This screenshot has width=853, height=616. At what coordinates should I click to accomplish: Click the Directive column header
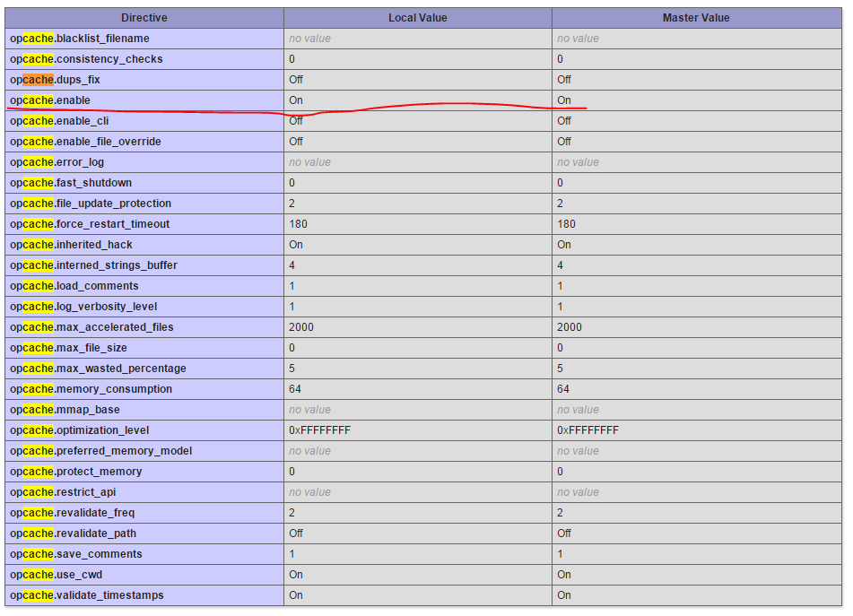click(x=144, y=17)
